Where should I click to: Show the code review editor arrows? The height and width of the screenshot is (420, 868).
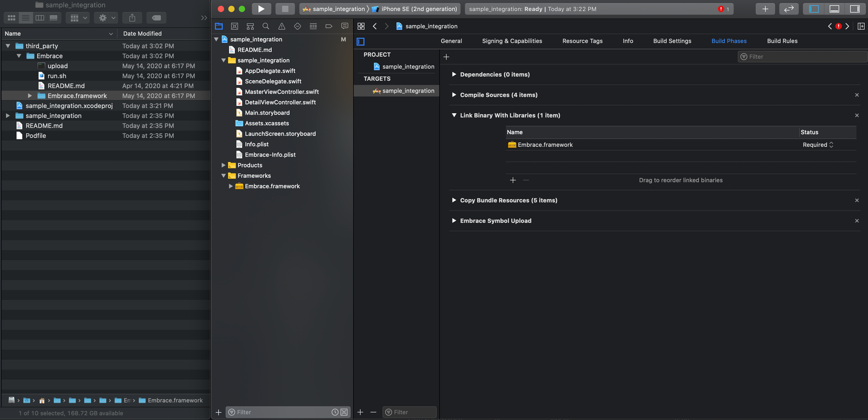(789, 9)
